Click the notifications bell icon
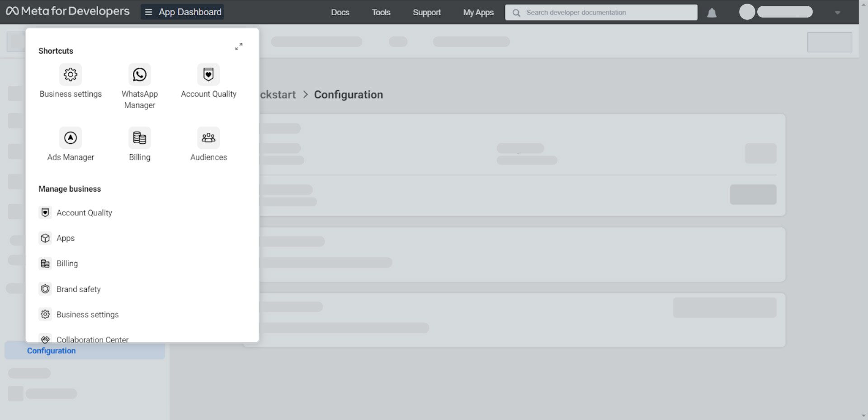Image resolution: width=868 pixels, height=420 pixels. pyautogui.click(x=712, y=13)
